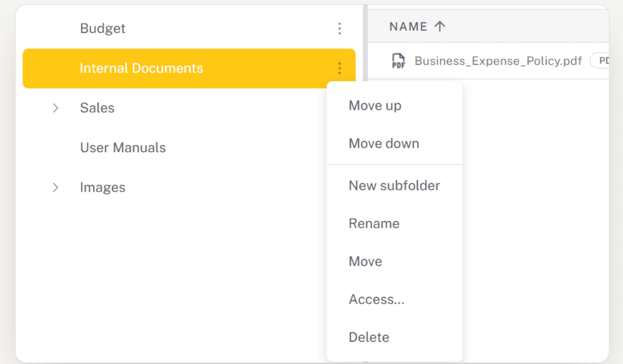Select the Internal Documents folder

(x=189, y=68)
